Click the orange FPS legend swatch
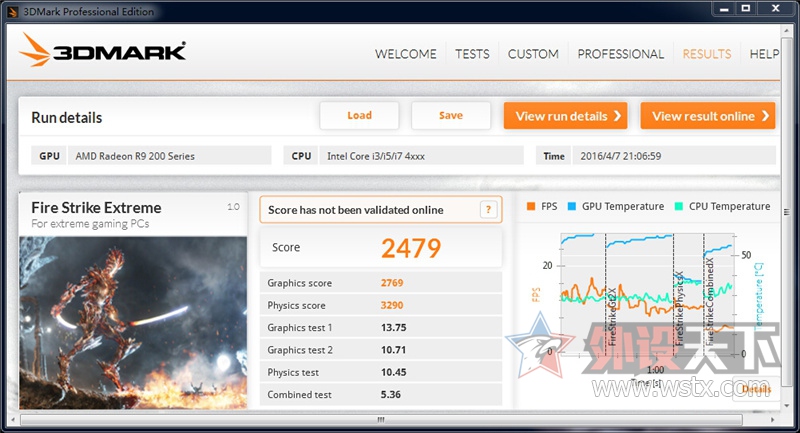The image size is (800, 433). click(x=531, y=206)
